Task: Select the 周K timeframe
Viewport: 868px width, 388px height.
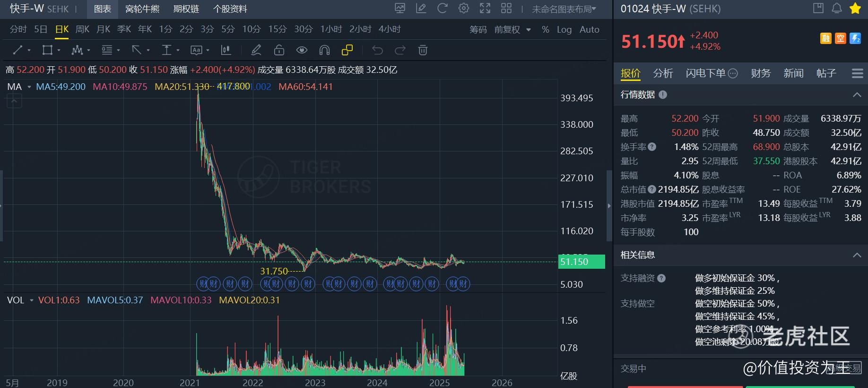Action: (x=82, y=29)
